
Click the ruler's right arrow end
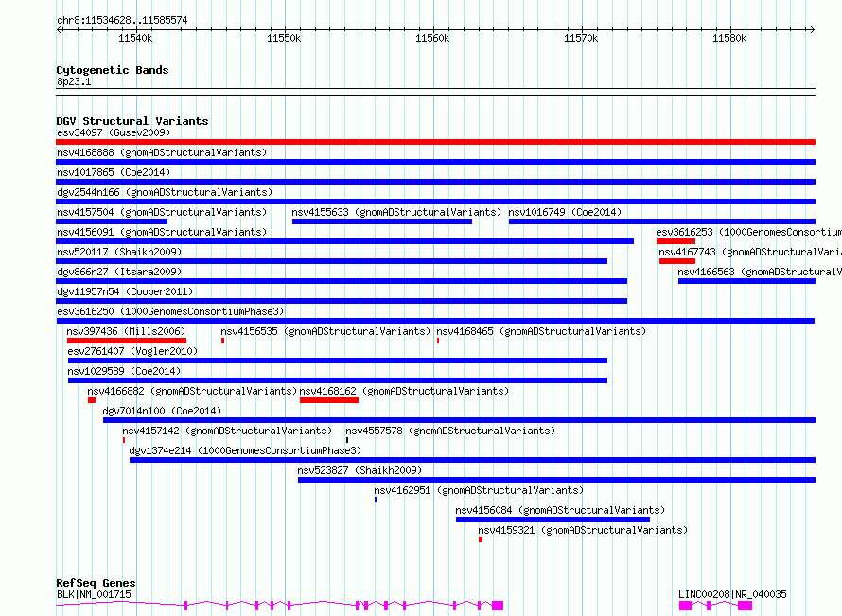coord(813,29)
